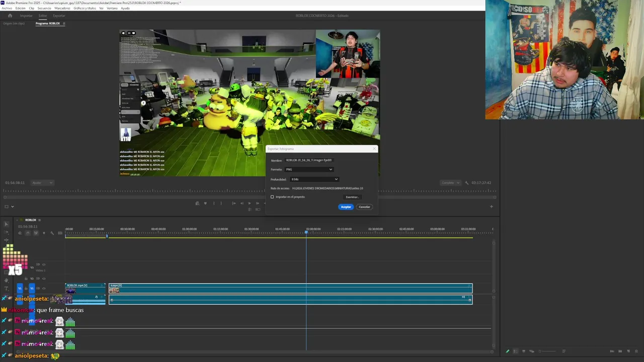Select the Selection arrow tool
644x362 pixels.
(6, 224)
